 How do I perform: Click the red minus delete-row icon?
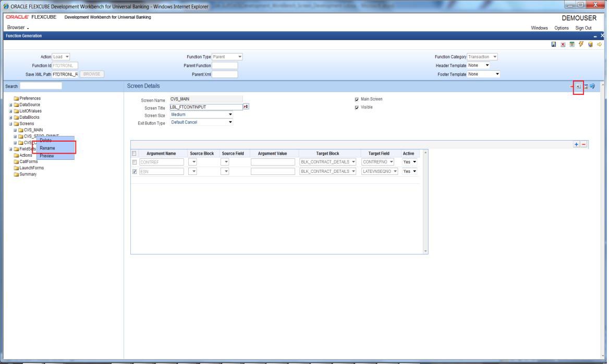click(584, 144)
